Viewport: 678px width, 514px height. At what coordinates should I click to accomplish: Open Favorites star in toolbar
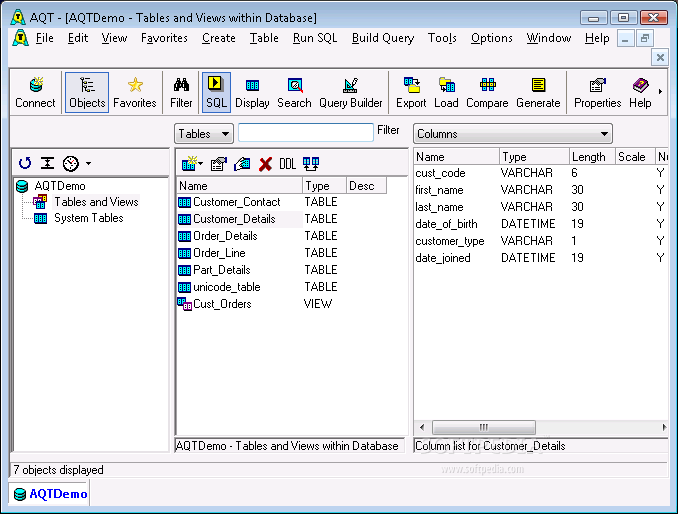click(134, 93)
